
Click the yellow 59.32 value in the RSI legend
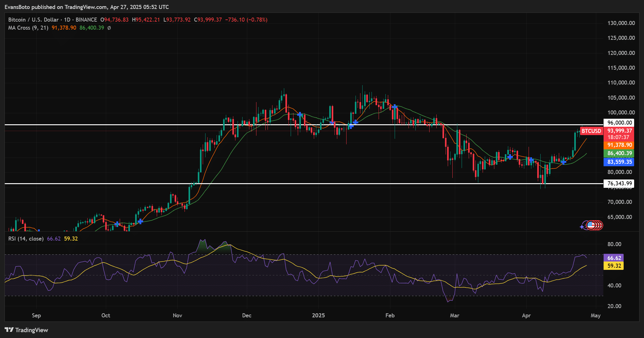tap(71, 239)
